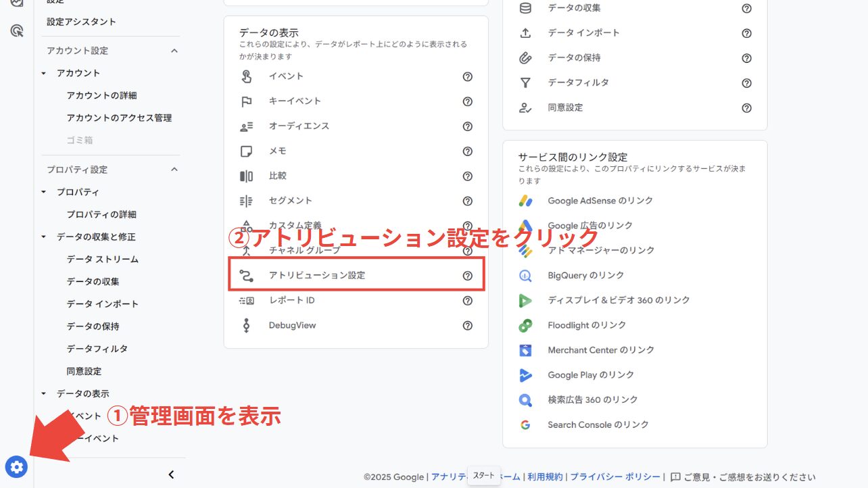Screen dimensions: 868x488
Task: Click the data collection database icon
Action: [525, 8]
